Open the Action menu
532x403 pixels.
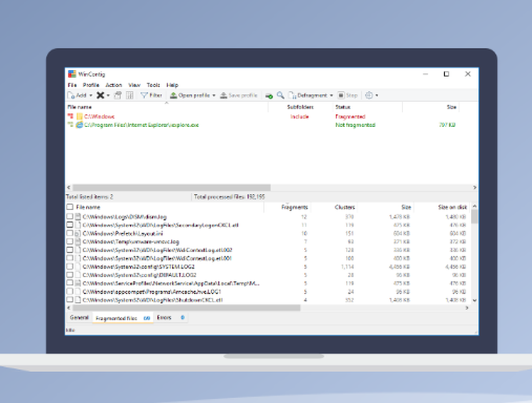tap(113, 85)
